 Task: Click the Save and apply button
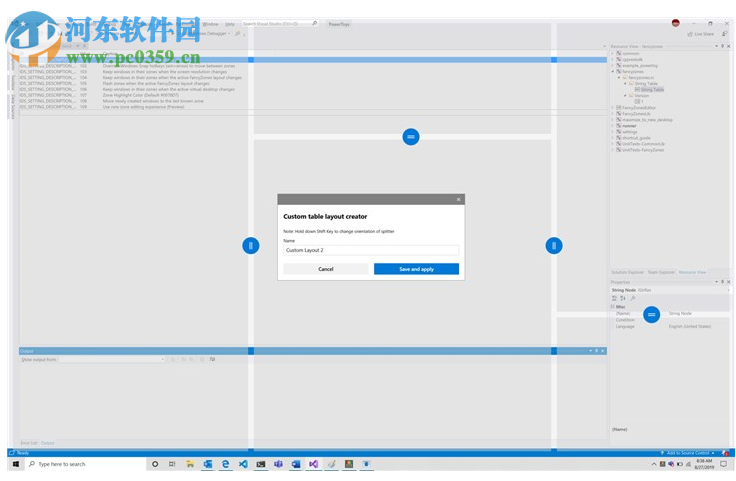[416, 269]
